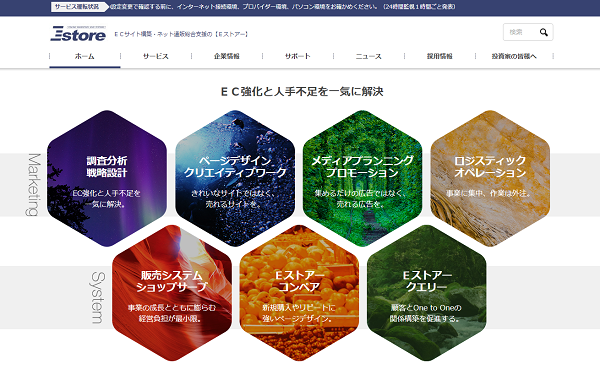Select the ロジスティック オペレーション hexagon
The image size is (600, 380).
(490, 178)
